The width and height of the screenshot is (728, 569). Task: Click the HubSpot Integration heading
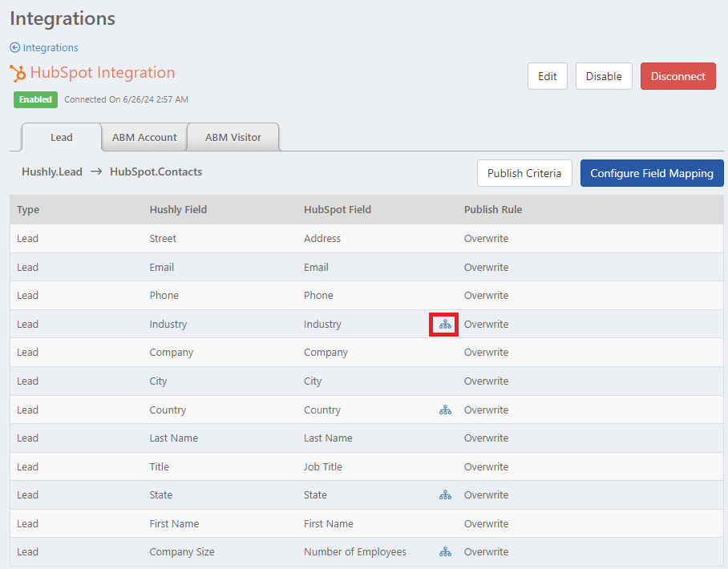[x=102, y=72]
